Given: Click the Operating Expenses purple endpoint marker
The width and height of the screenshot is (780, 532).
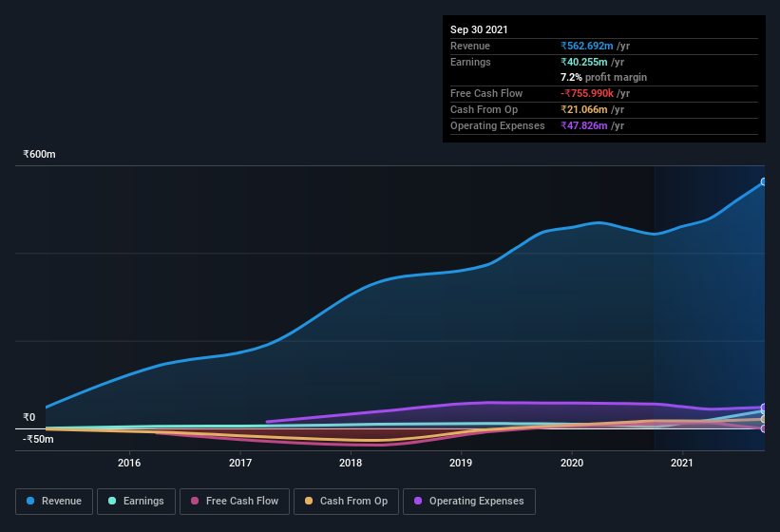Looking at the screenshot, I should coord(764,408).
